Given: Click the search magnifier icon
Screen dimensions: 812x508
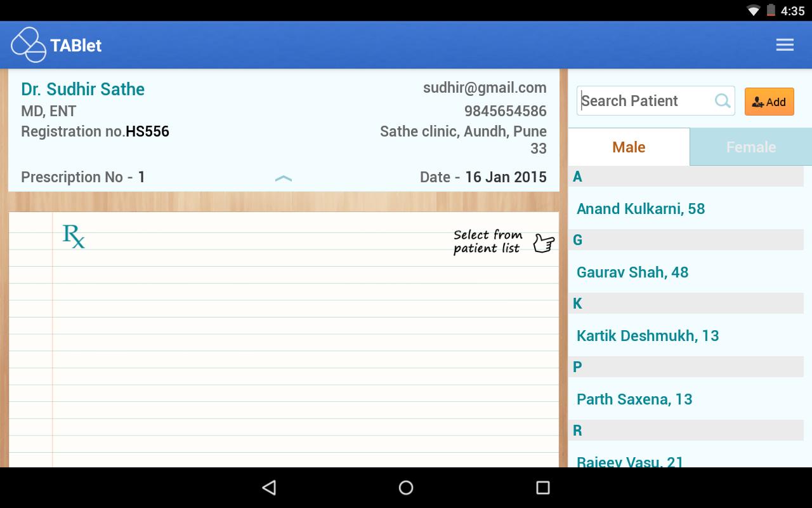Looking at the screenshot, I should tap(723, 100).
